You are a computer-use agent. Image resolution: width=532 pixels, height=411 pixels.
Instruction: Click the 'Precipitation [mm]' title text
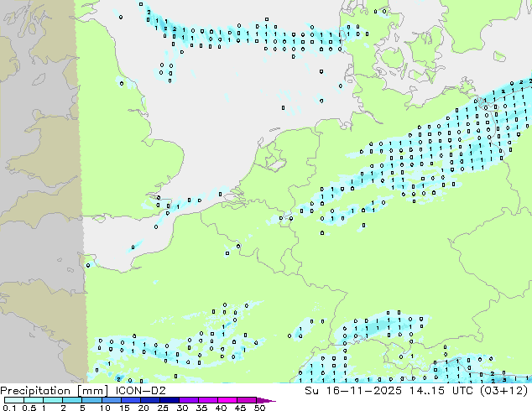tap(55, 391)
